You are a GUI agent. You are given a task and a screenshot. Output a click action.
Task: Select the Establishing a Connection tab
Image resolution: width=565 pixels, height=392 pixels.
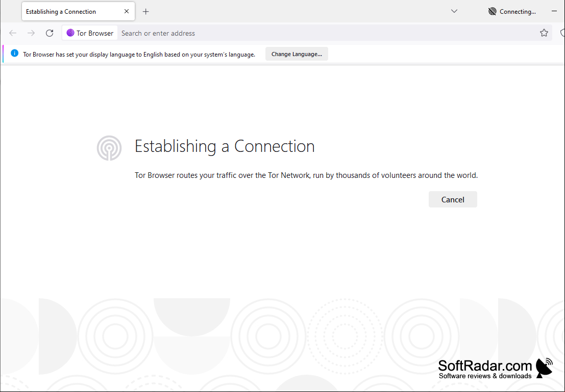pyautogui.click(x=78, y=11)
